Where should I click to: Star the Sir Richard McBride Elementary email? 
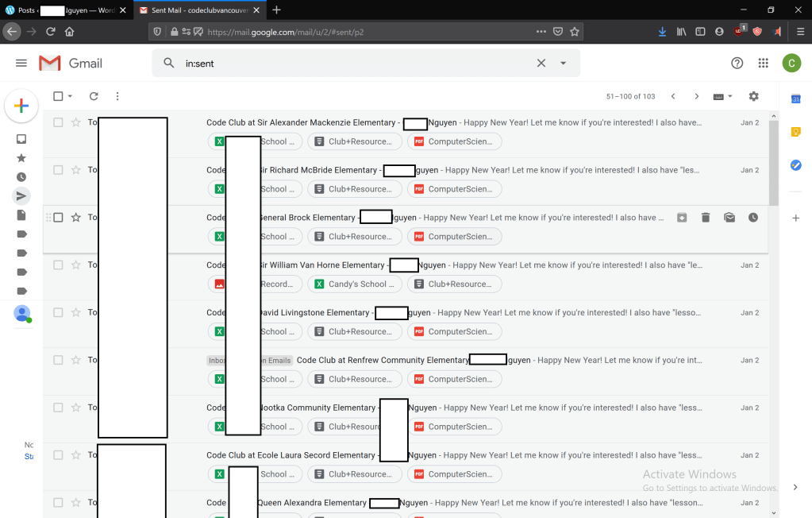click(76, 170)
